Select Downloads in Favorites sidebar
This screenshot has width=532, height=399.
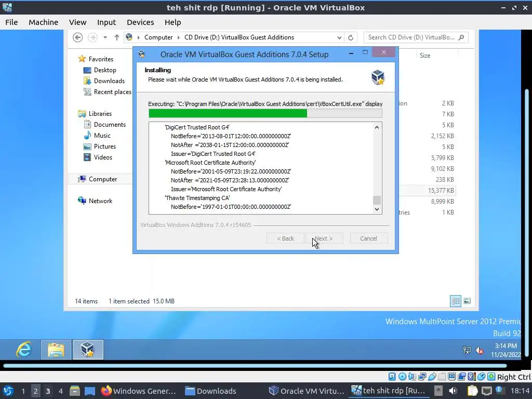tap(104, 81)
